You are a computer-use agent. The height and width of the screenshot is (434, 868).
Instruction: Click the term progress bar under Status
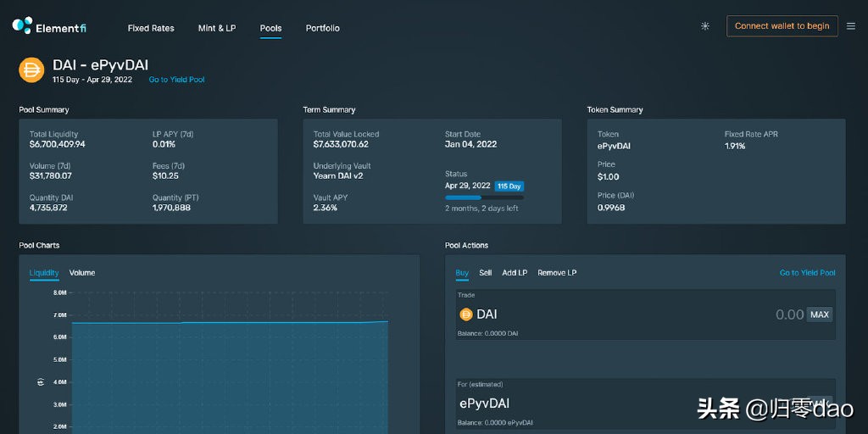pyautogui.click(x=484, y=198)
